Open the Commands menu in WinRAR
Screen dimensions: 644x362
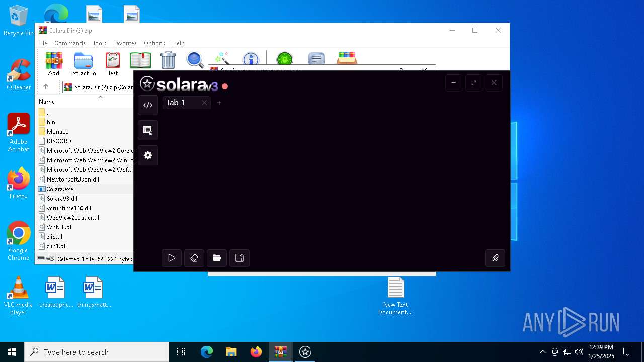tap(70, 43)
